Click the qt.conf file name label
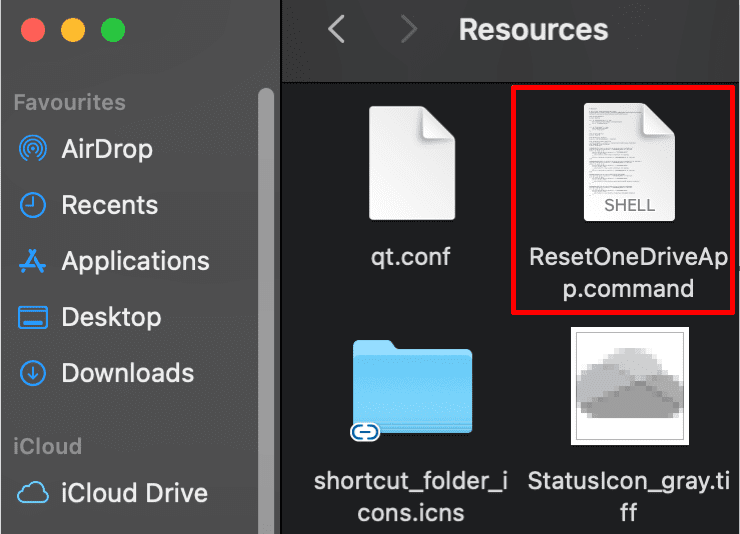Screen dimensions: 740x534 click(410, 256)
